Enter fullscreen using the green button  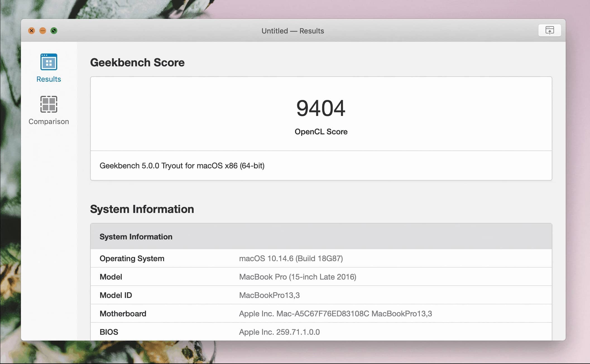[x=54, y=31]
